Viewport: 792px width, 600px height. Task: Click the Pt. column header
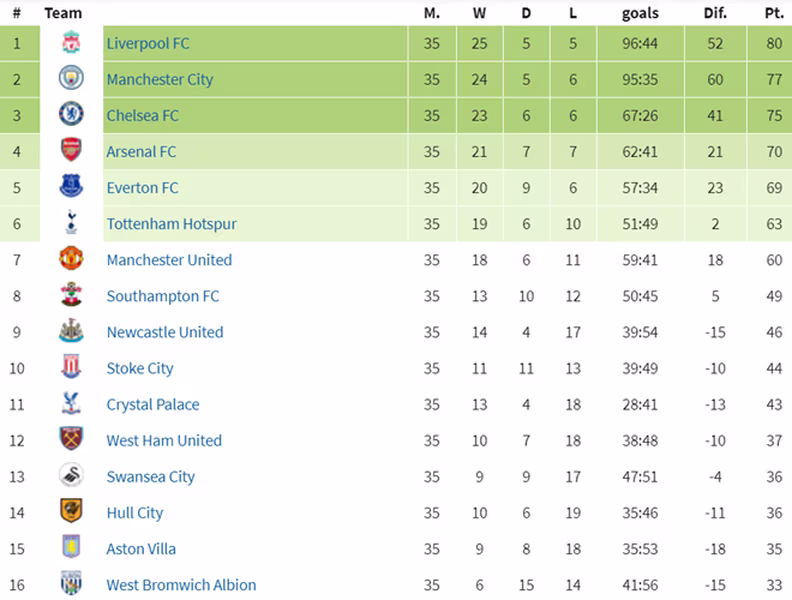click(774, 13)
